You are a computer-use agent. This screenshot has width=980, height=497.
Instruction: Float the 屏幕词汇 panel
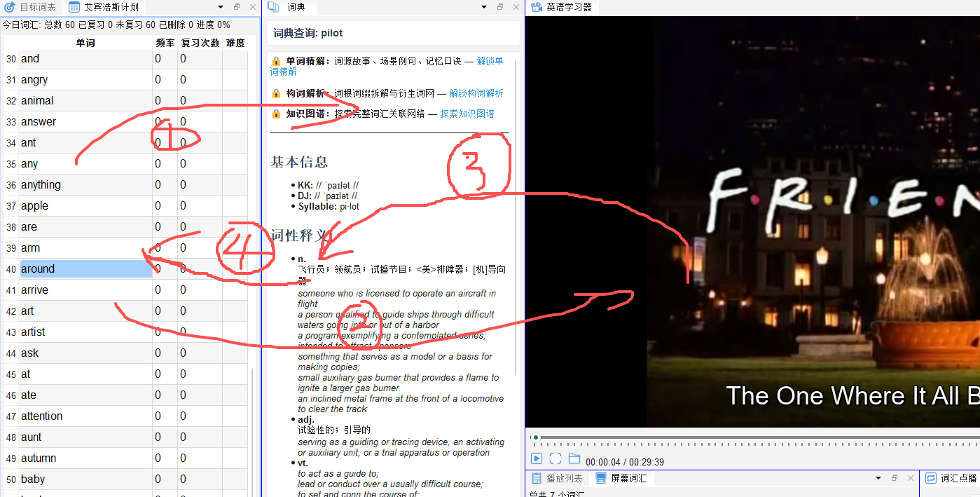[895, 478]
